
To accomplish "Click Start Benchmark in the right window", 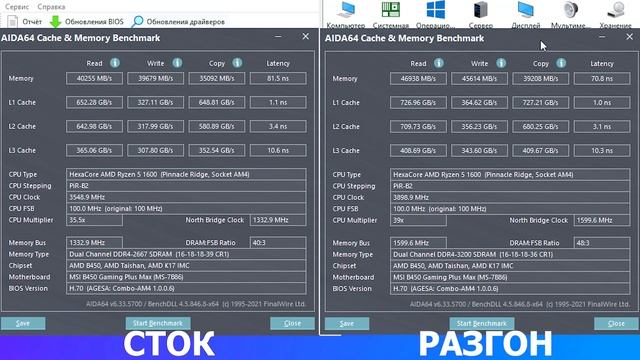I will click(x=482, y=324).
